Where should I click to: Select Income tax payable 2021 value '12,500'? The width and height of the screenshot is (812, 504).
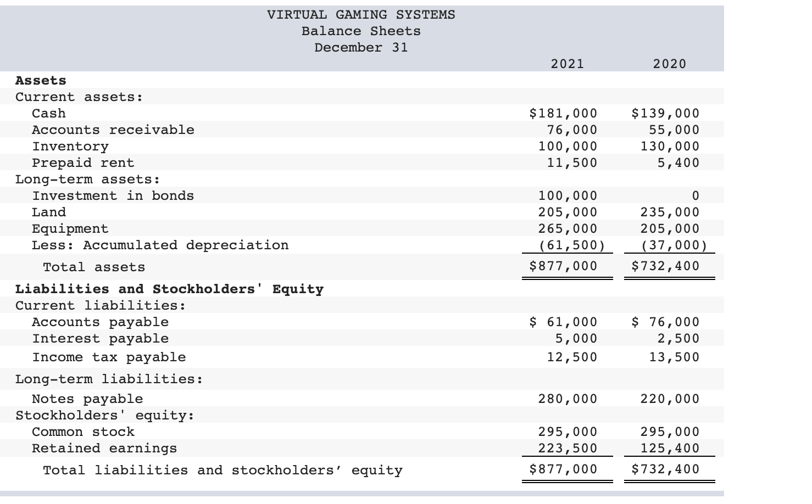572,357
